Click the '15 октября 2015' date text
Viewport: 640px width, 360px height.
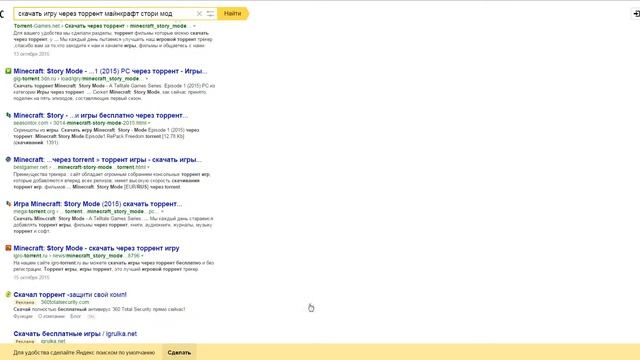pyautogui.click(x=31, y=278)
